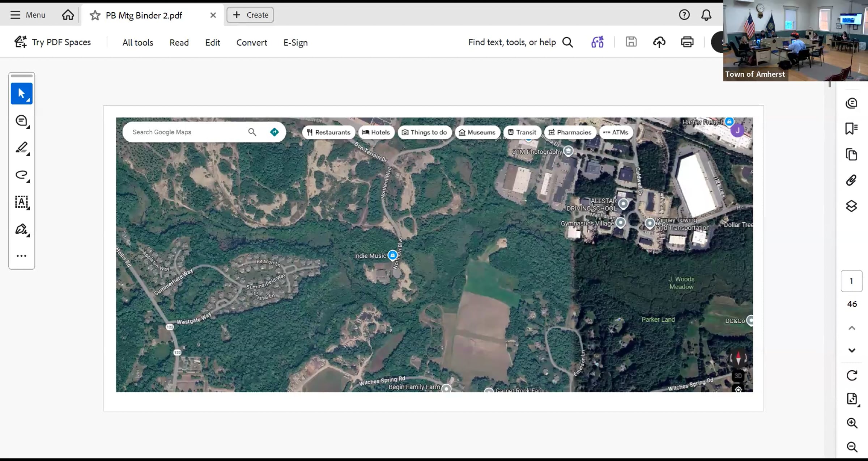
Task: Zoom out using the magnifier minus
Action: 852,447
